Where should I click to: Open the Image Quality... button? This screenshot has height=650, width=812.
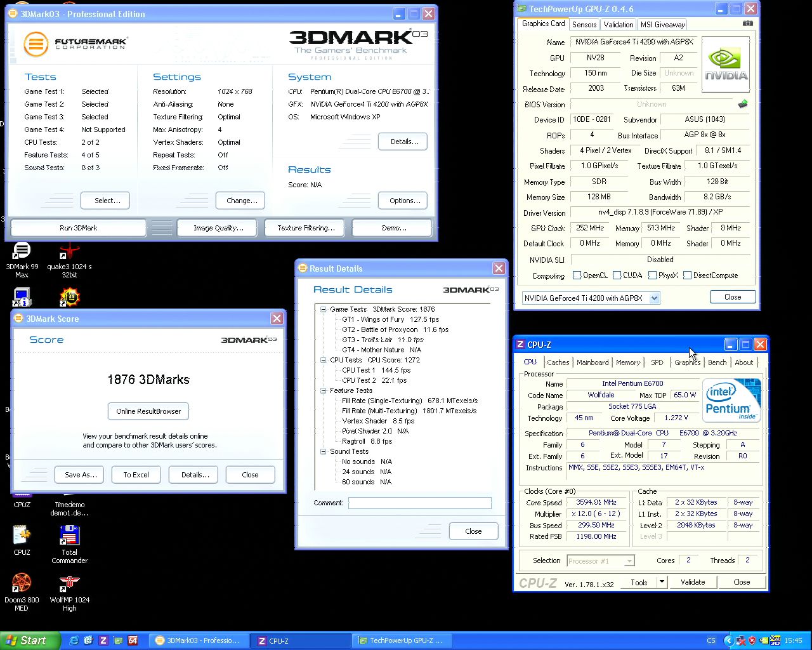pyautogui.click(x=218, y=228)
